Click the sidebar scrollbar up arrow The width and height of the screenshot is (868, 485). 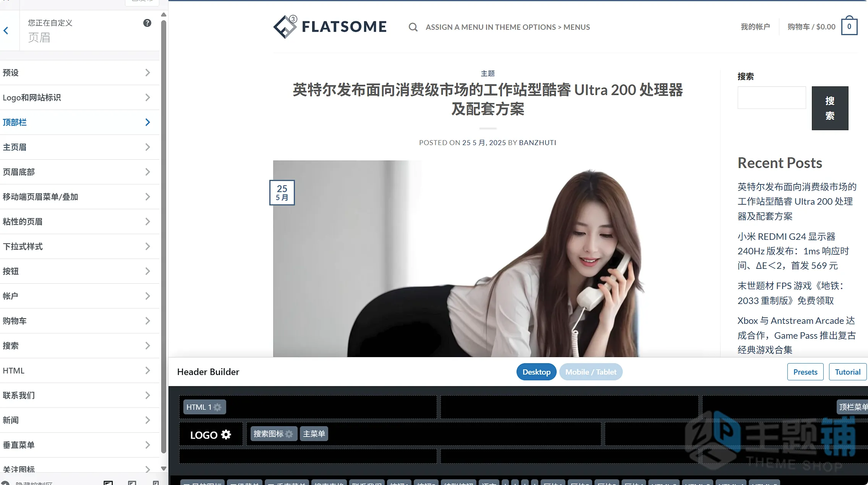point(164,15)
